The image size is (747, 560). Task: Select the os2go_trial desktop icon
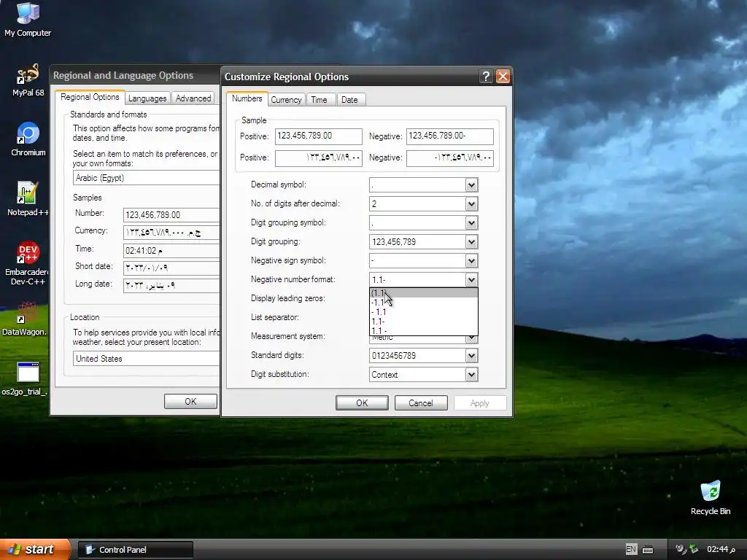click(x=25, y=379)
